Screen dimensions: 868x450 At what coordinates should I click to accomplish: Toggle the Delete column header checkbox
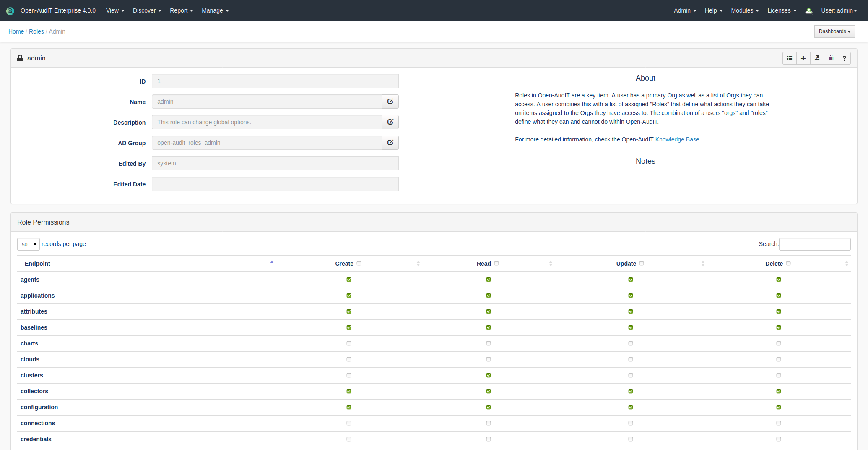pyautogui.click(x=788, y=263)
